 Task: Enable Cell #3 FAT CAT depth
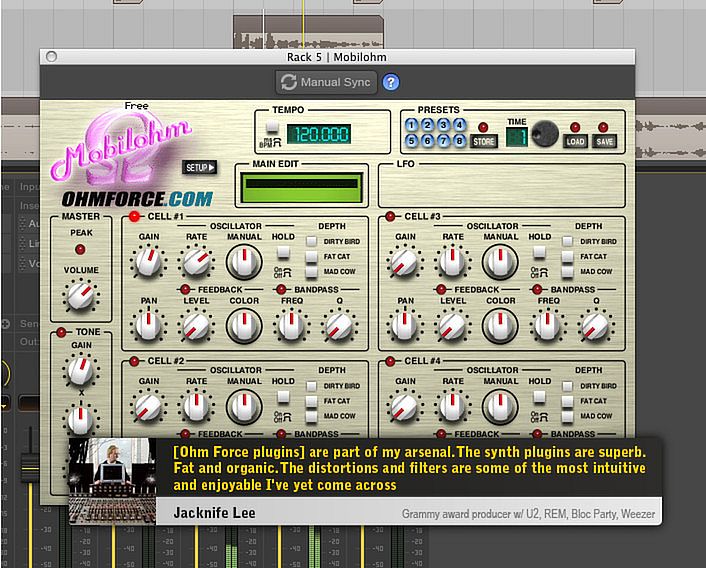(568, 257)
